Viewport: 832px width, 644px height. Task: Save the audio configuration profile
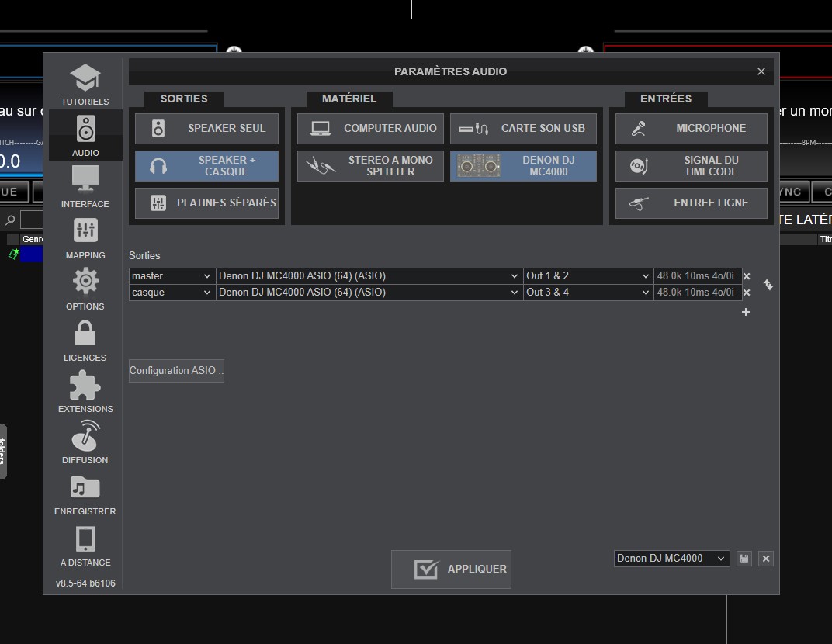tap(744, 559)
